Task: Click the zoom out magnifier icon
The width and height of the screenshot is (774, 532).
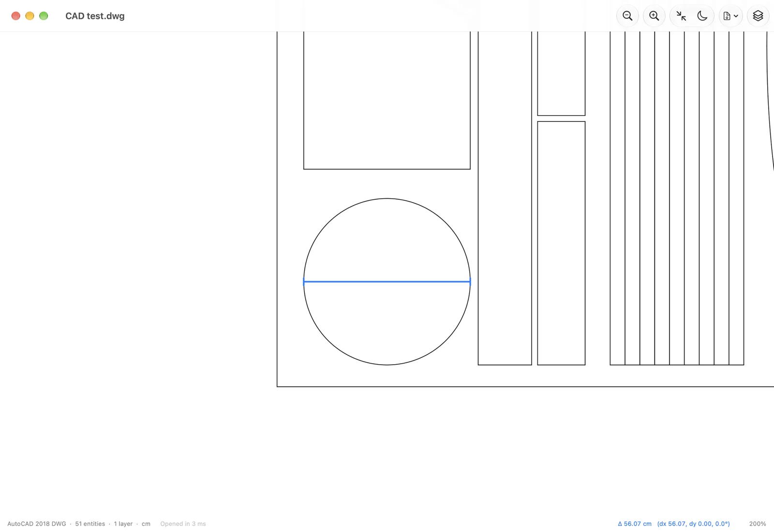Action: pos(627,16)
